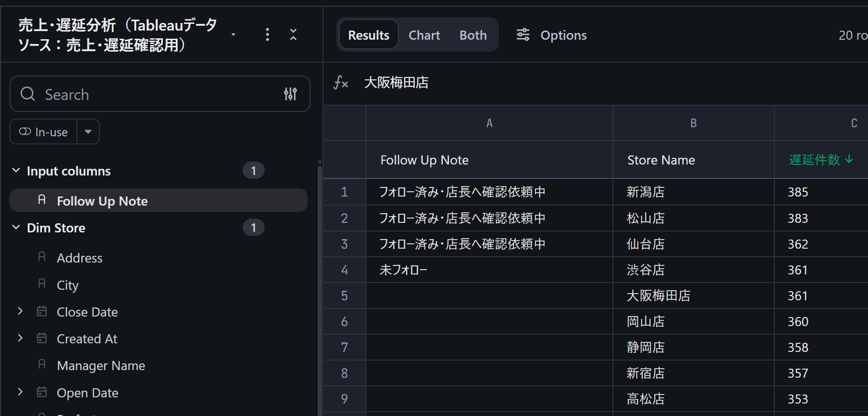The image size is (868, 416).
Task: Open the three-dot menu beside the data source title
Action: [x=268, y=34]
